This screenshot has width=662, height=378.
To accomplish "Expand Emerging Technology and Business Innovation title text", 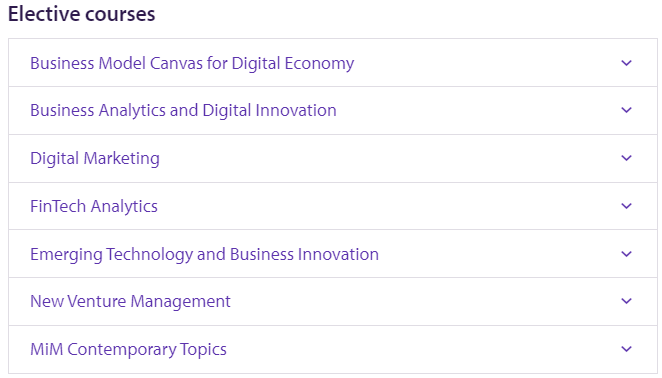I will (x=204, y=254).
